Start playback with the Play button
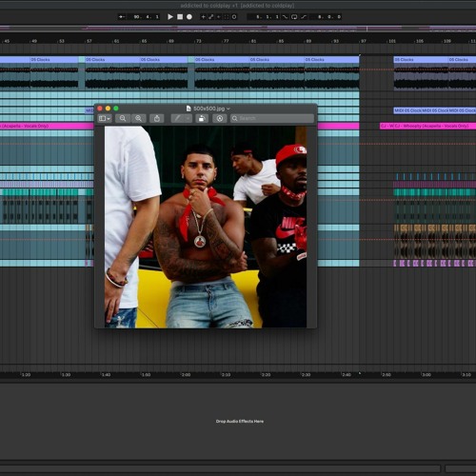The height and width of the screenshot is (476, 476). [170, 17]
